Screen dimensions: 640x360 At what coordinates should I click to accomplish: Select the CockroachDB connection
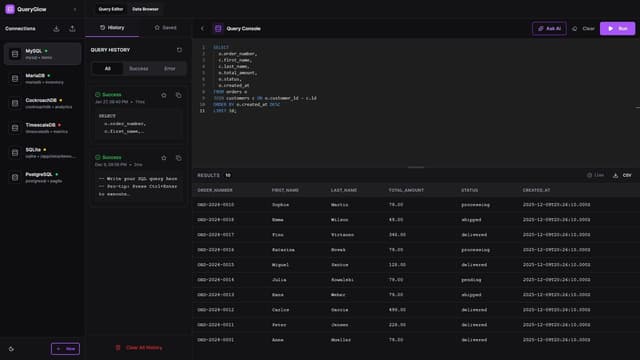pyautogui.click(x=42, y=103)
